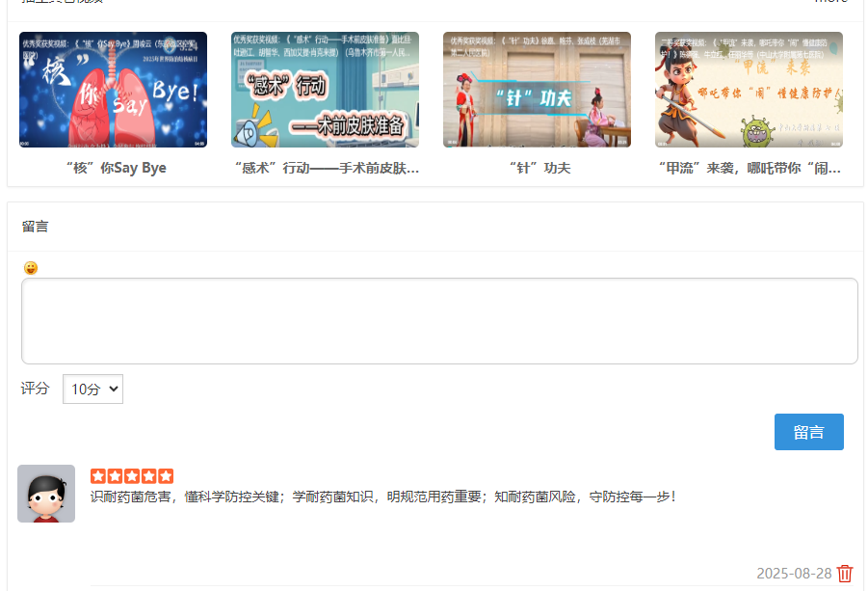
Task: Open the 评分 score dropdown showing 10分
Action: click(x=92, y=389)
